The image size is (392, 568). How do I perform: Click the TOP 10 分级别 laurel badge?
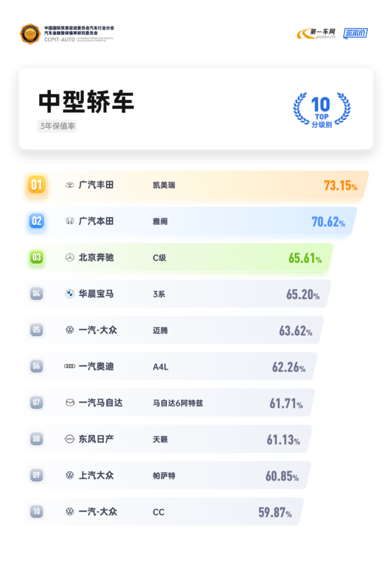click(x=322, y=110)
